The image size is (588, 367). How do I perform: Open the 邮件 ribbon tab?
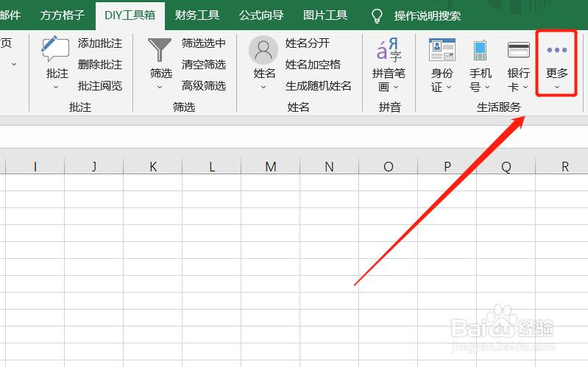click(10, 15)
